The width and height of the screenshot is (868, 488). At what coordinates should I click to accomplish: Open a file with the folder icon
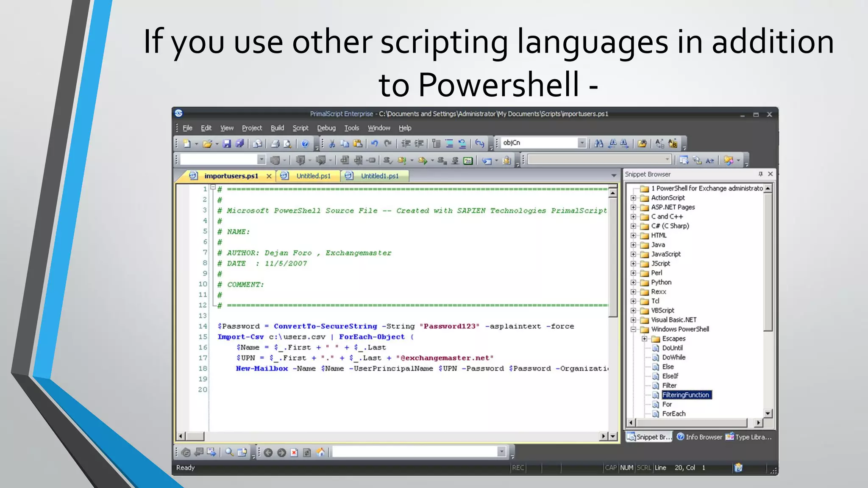point(207,144)
